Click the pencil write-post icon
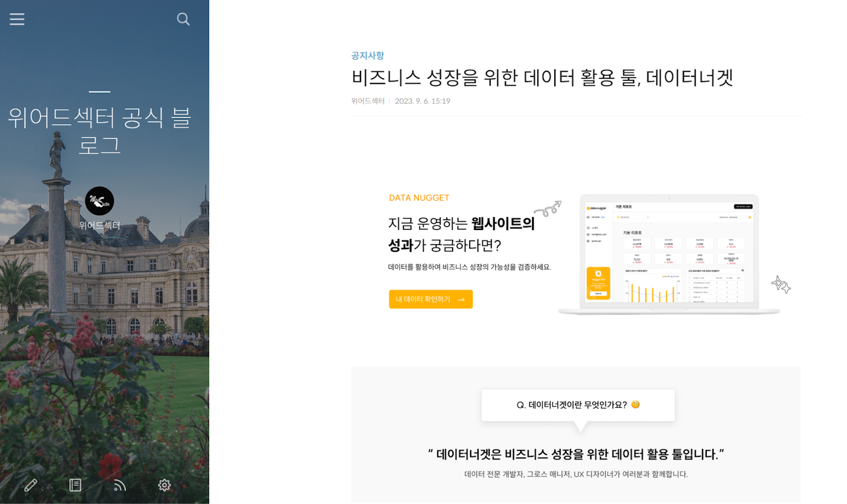This screenshot has height=504, width=847. coord(31,485)
